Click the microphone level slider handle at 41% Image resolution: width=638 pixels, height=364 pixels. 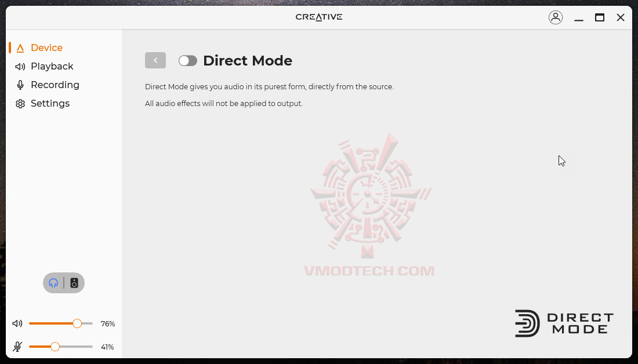(55, 347)
